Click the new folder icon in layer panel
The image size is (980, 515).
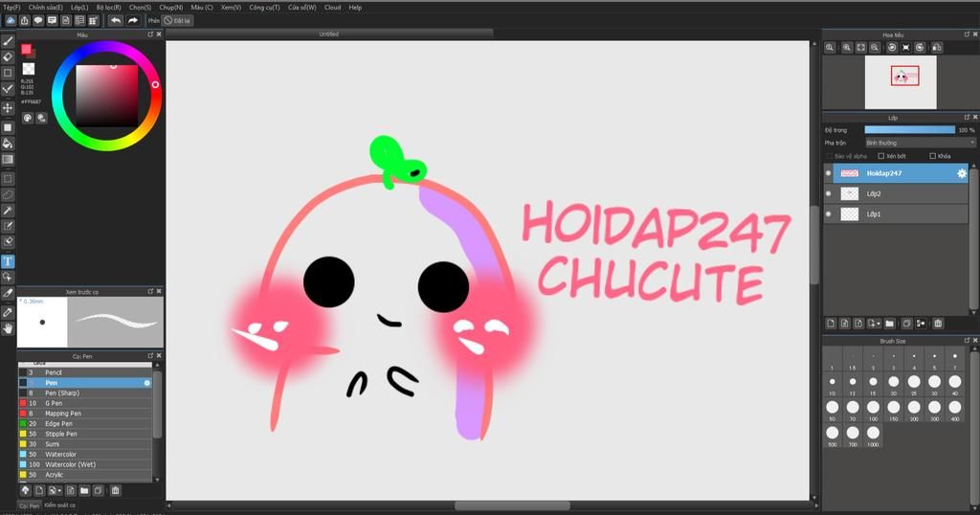889,324
